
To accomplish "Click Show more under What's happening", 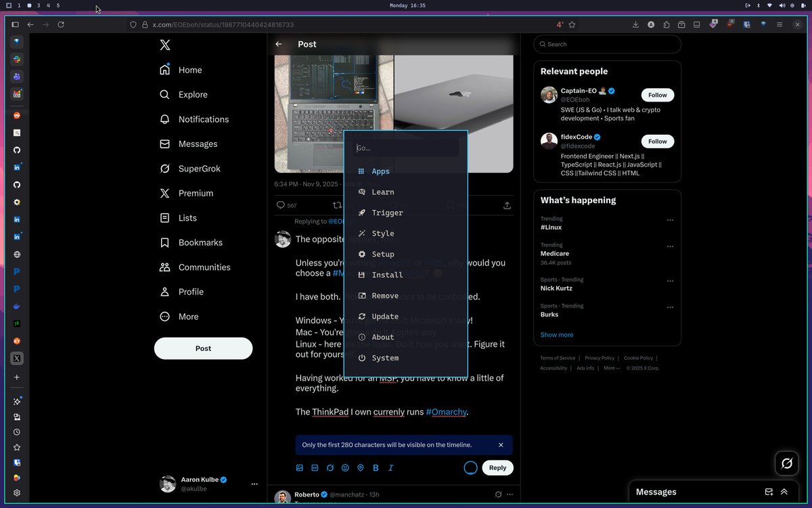I will pyautogui.click(x=556, y=335).
